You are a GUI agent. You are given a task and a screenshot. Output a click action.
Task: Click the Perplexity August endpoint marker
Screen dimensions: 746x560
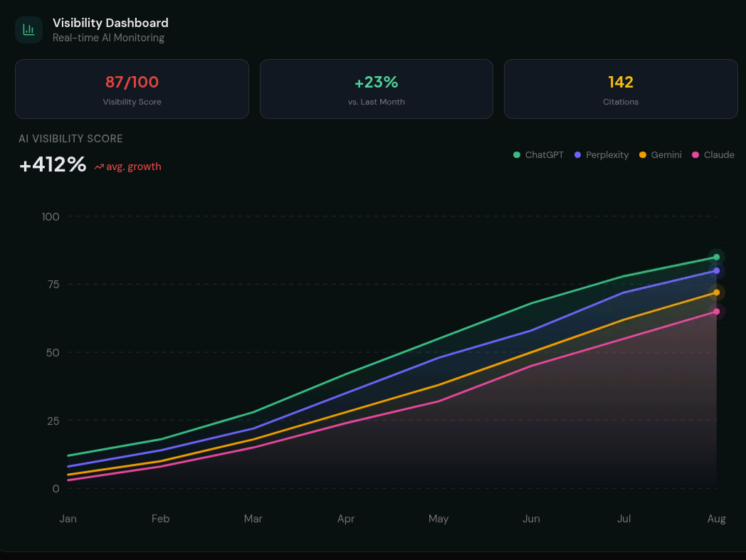click(717, 270)
